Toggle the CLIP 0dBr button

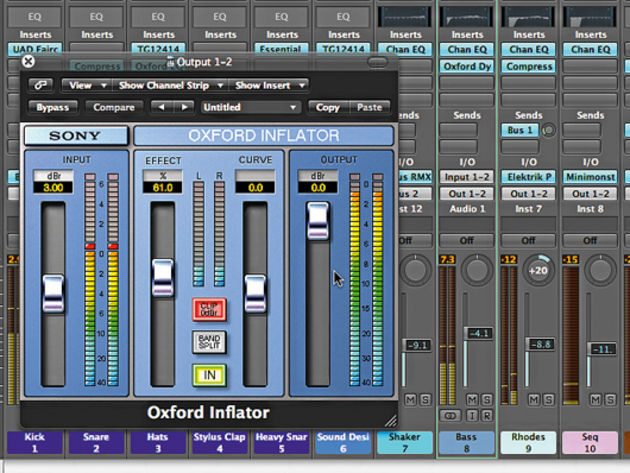pyautogui.click(x=209, y=309)
